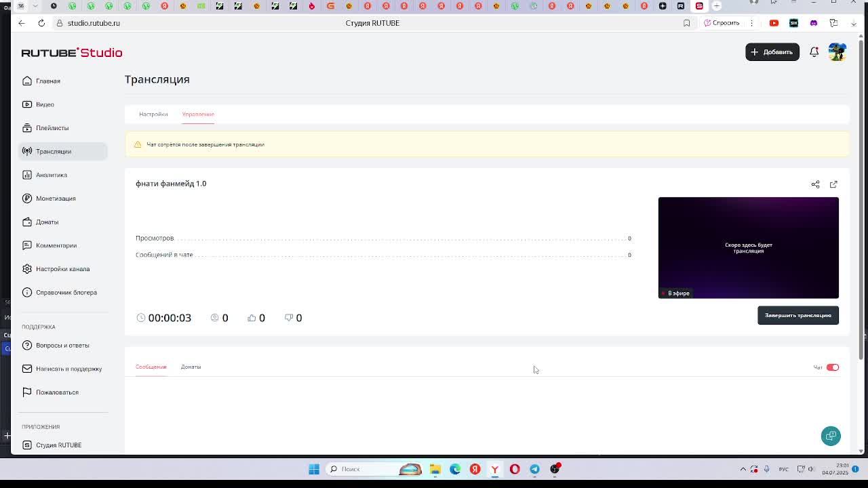Toggle the Чат switch off

click(x=833, y=367)
